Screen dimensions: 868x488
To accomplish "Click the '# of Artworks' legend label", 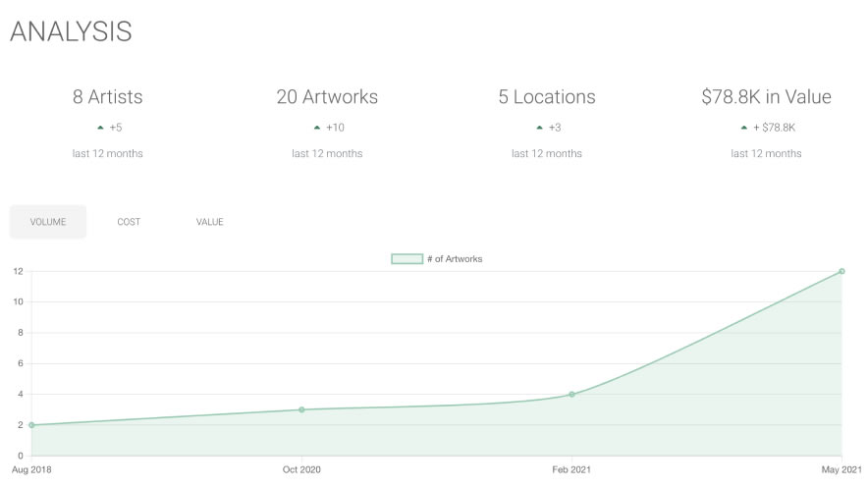I will (x=455, y=259).
